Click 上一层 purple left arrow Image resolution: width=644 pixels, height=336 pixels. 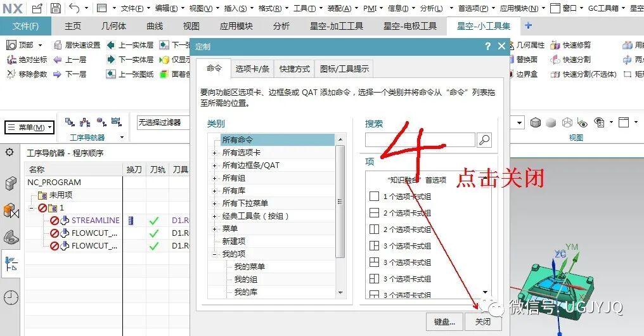tap(58, 60)
